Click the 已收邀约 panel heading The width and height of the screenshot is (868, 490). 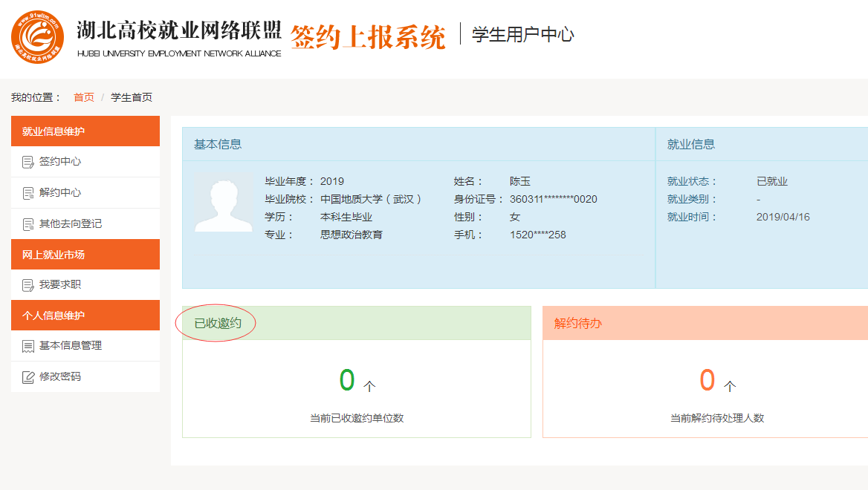tap(218, 324)
